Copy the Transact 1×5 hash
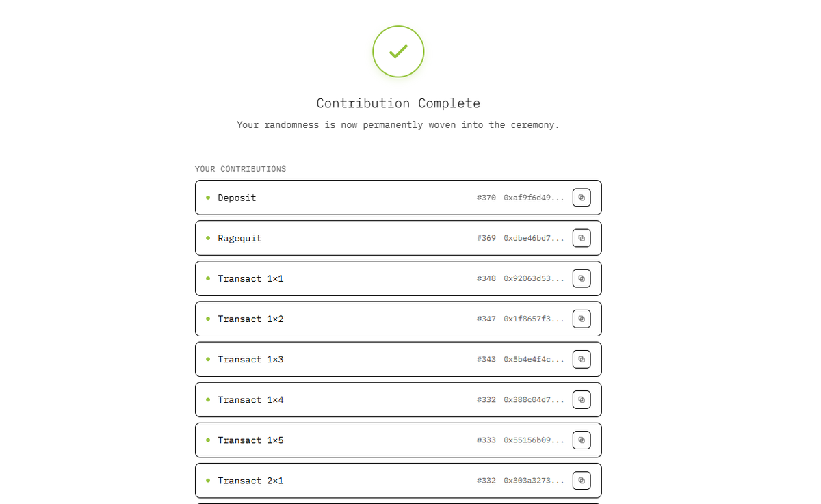The height and width of the screenshot is (504, 821). (x=582, y=440)
